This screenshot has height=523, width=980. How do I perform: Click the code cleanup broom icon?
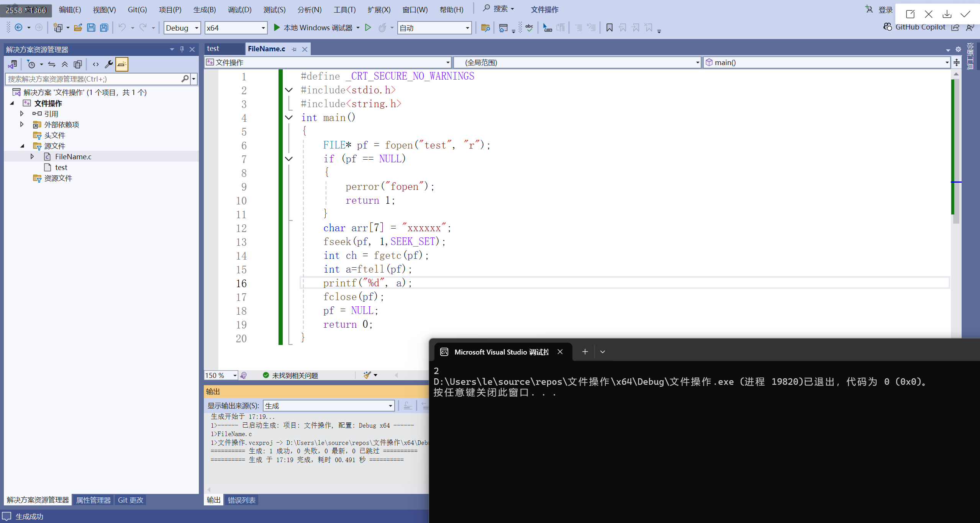(x=367, y=375)
